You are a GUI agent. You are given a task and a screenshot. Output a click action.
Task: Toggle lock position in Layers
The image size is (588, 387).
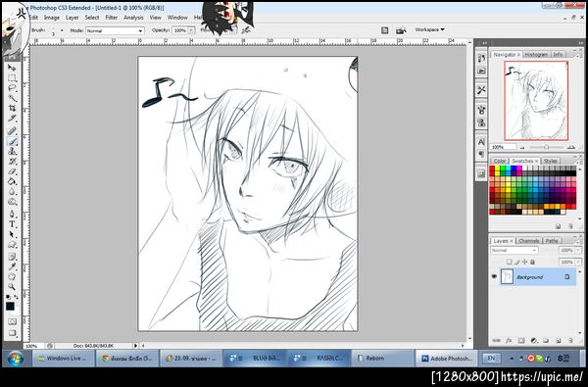tap(524, 262)
